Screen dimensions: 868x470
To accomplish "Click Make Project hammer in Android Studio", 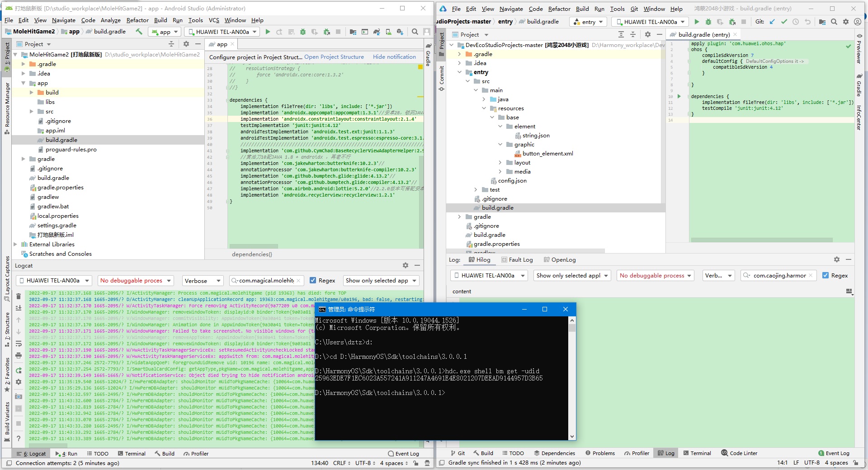I will (139, 32).
